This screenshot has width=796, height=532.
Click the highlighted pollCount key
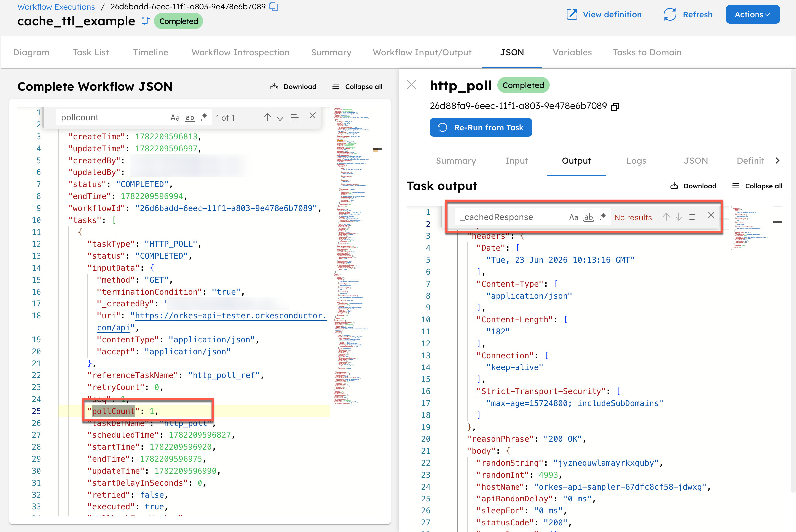(x=114, y=411)
